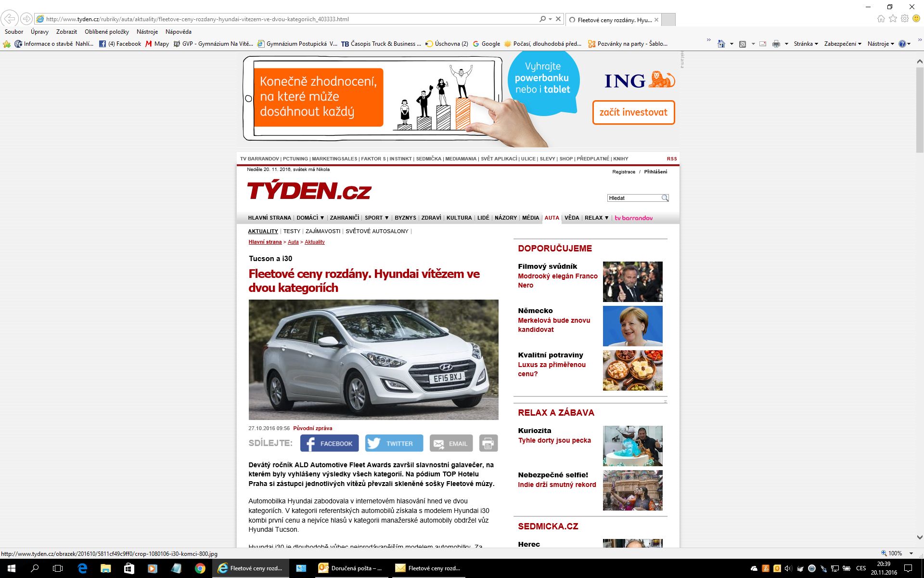Open the TESTY subsection tab
Image resolution: width=924 pixels, height=578 pixels.
(292, 231)
